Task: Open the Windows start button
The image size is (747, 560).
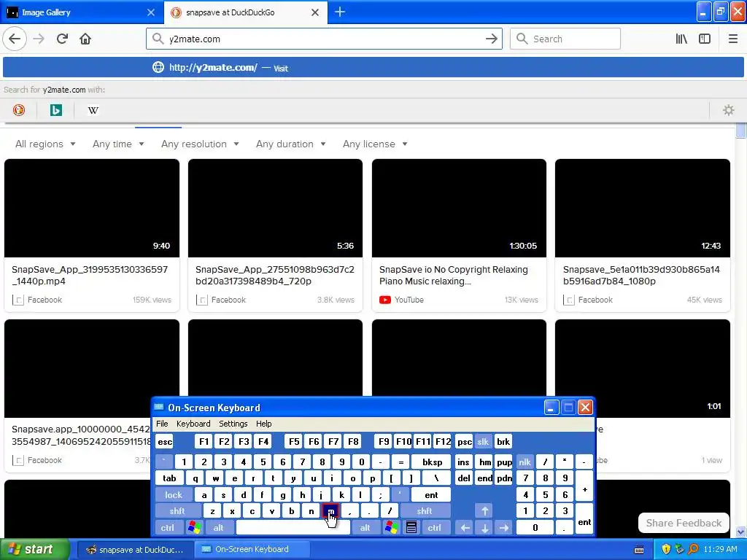Action: pos(34,549)
